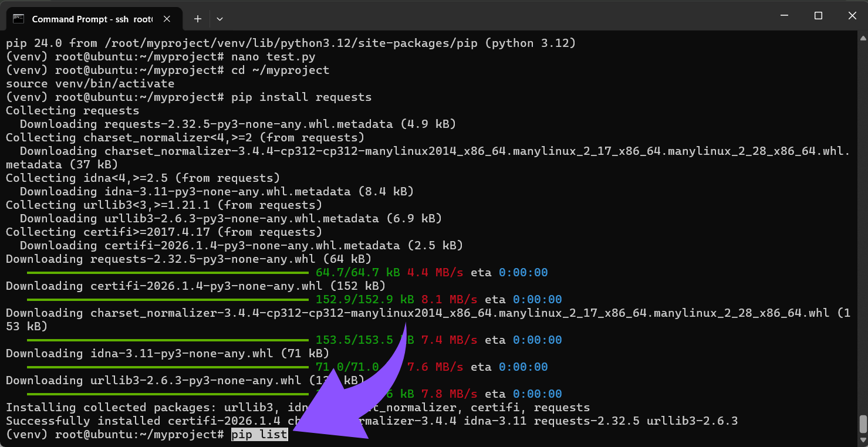Click the highlighted "pip list" command
The width and height of the screenshot is (868, 447).
tap(259, 435)
